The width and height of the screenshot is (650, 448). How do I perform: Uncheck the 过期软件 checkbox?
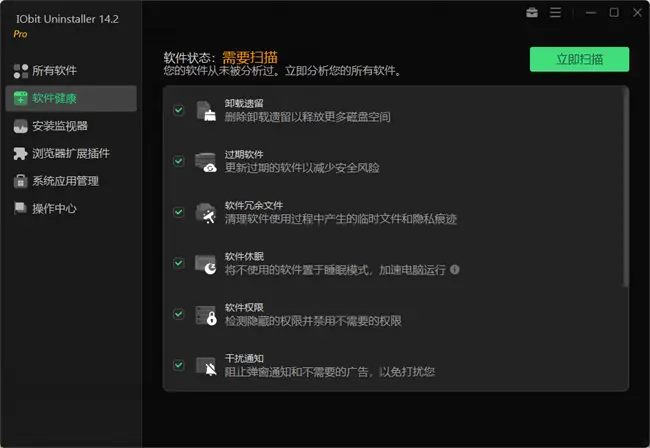click(179, 161)
